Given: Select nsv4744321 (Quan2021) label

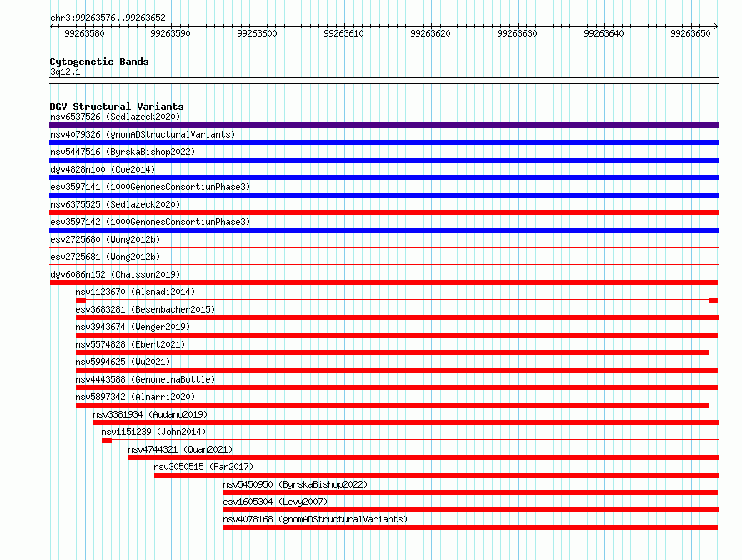Looking at the screenshot, I should coord(180,449).
